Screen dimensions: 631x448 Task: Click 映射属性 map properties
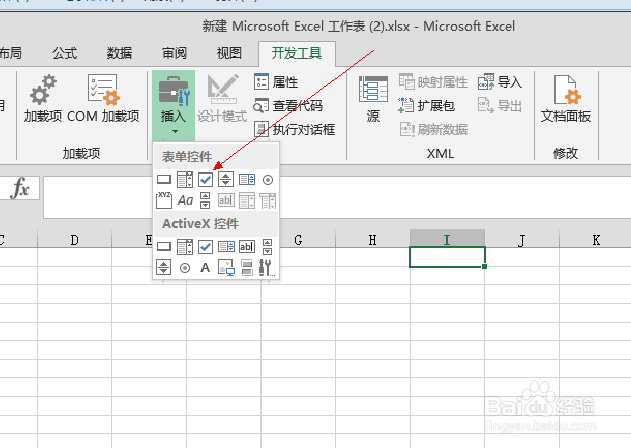433,82
